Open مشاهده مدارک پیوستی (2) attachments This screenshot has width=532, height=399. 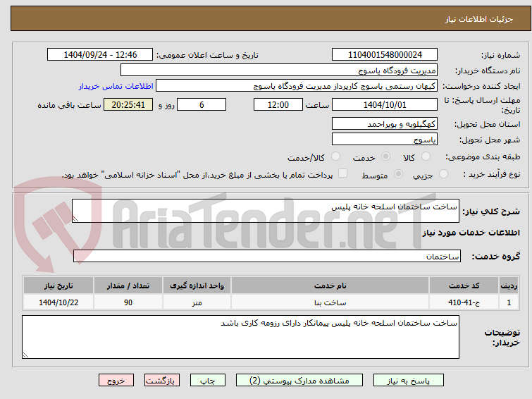299,381
